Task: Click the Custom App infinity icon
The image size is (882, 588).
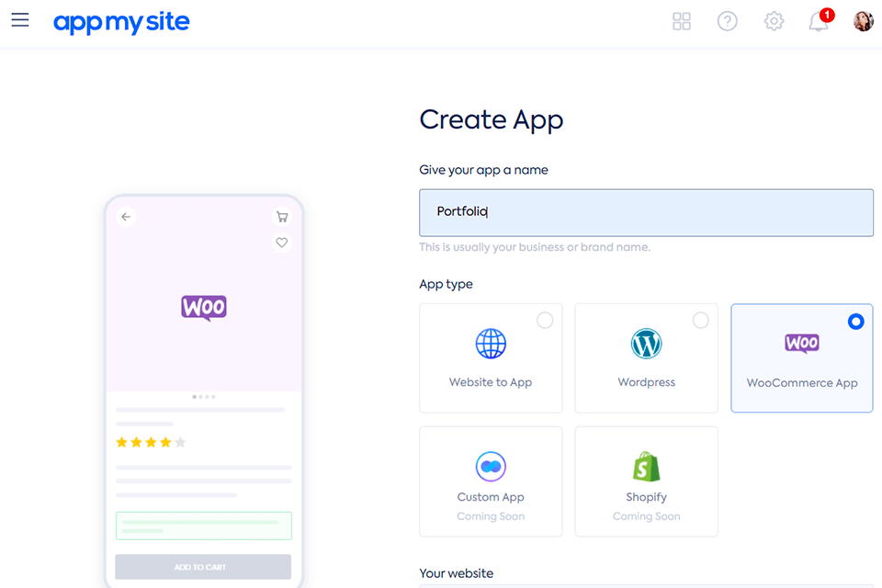Action: [x=491, y=467]
